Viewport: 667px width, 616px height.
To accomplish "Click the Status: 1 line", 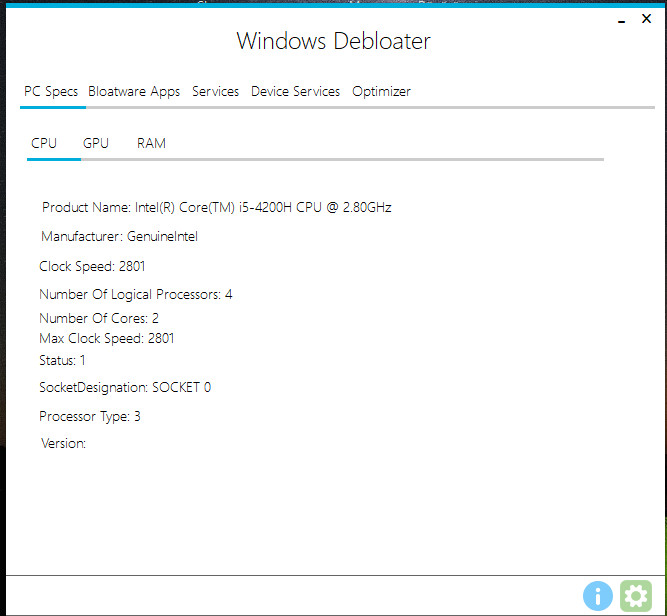I will coord(62,361).
